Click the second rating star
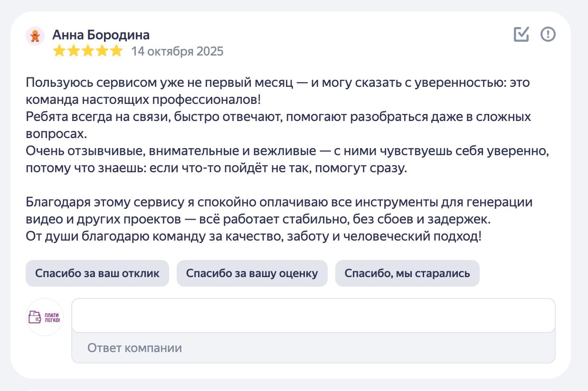This screenshot has height=391, width=588. point(73,51)
